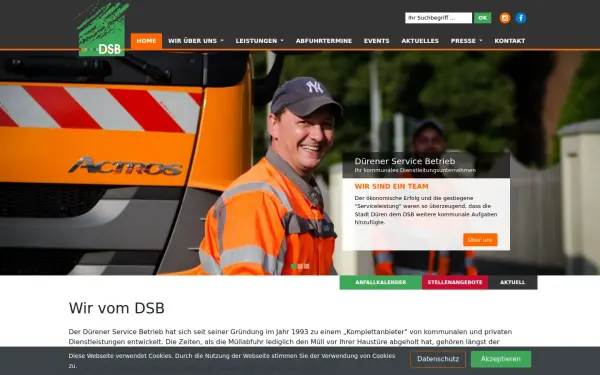Click the search field 'Ihr Suchbegriff'
Viewport: 600px width, 375px height.
point(439,18)
